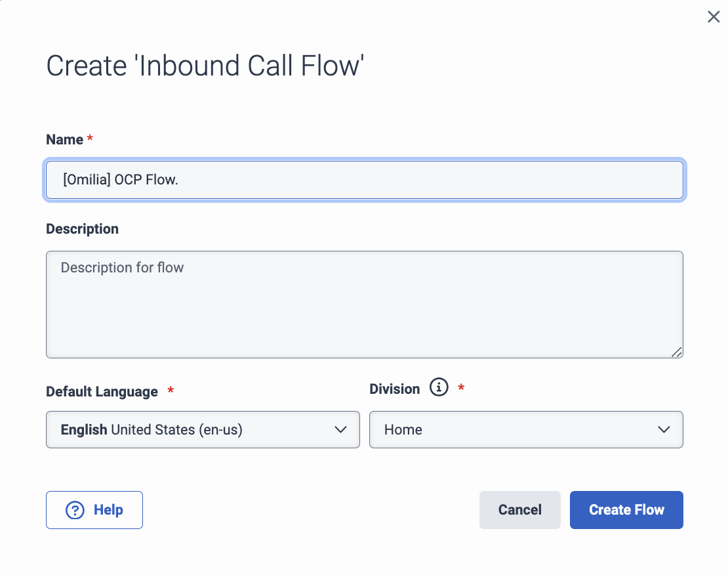Expand the English United States language combo box
The height and width of the screenshot is (575, 728).
(203, 429)
